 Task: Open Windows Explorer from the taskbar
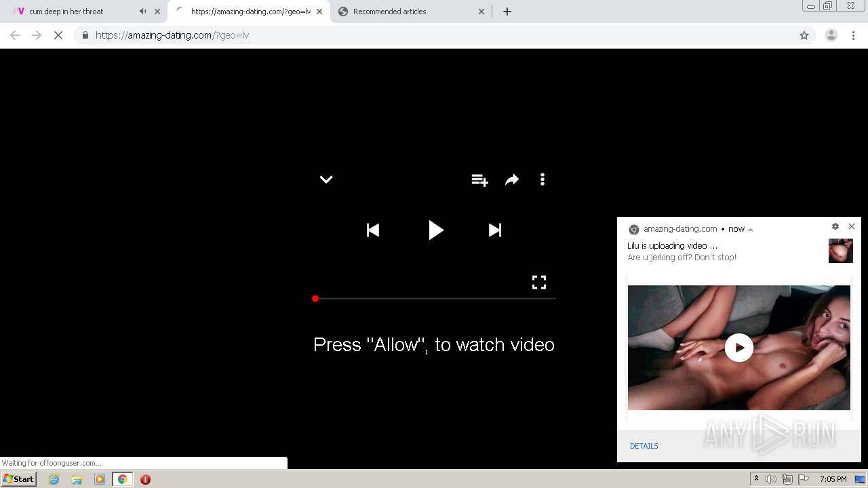(77, 479)
